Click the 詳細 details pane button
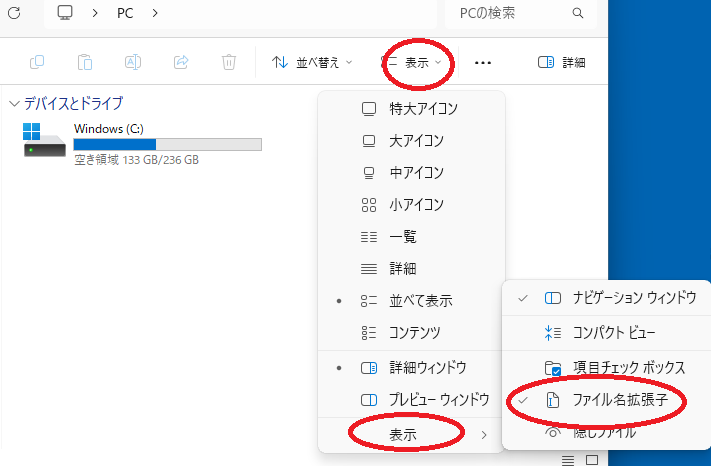Screen dimensions: 711x466 click(561, 62)
